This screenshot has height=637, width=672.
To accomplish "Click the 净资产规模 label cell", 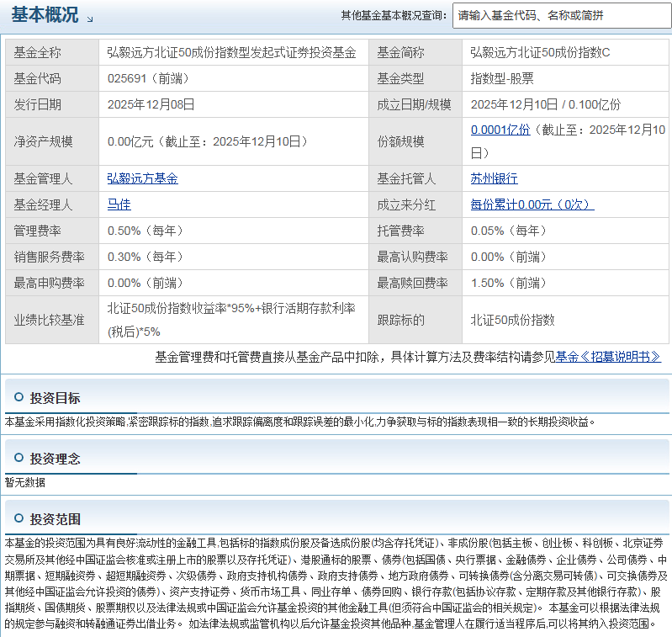I will pyautogui.click(x=52, y=141).
